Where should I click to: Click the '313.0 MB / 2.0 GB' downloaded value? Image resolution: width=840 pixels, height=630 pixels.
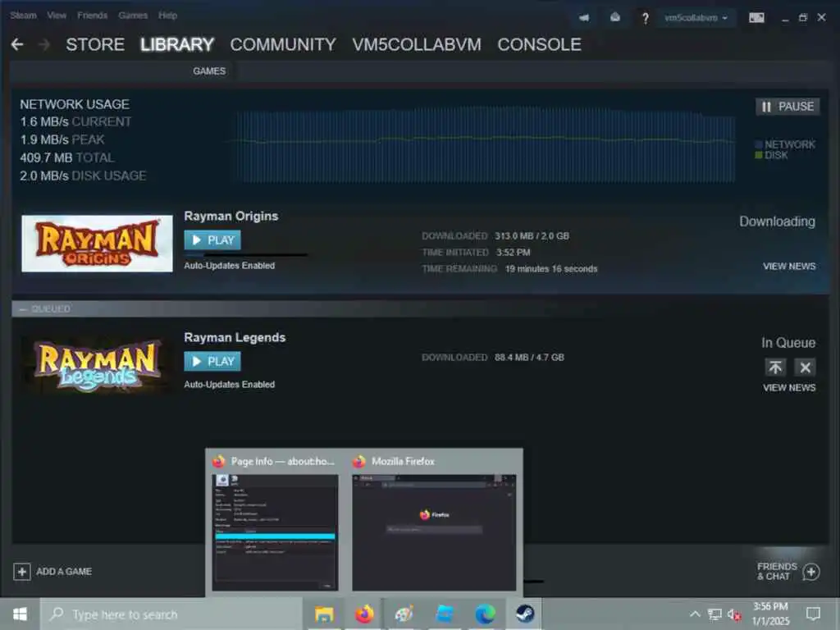tap(532, 236)
